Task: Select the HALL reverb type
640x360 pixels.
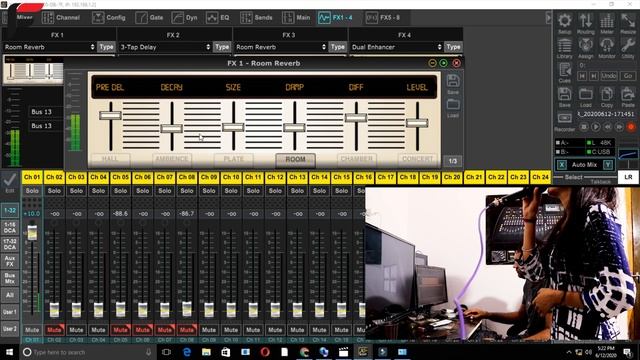Action: point(110,159)
